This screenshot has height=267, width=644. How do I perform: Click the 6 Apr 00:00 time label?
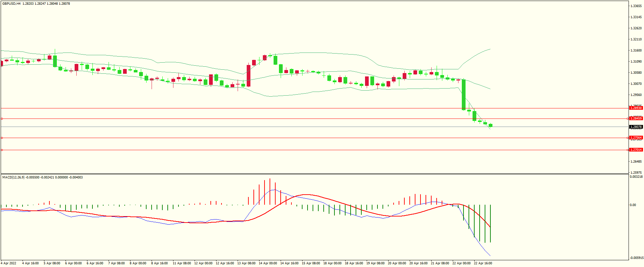(73, 263)
